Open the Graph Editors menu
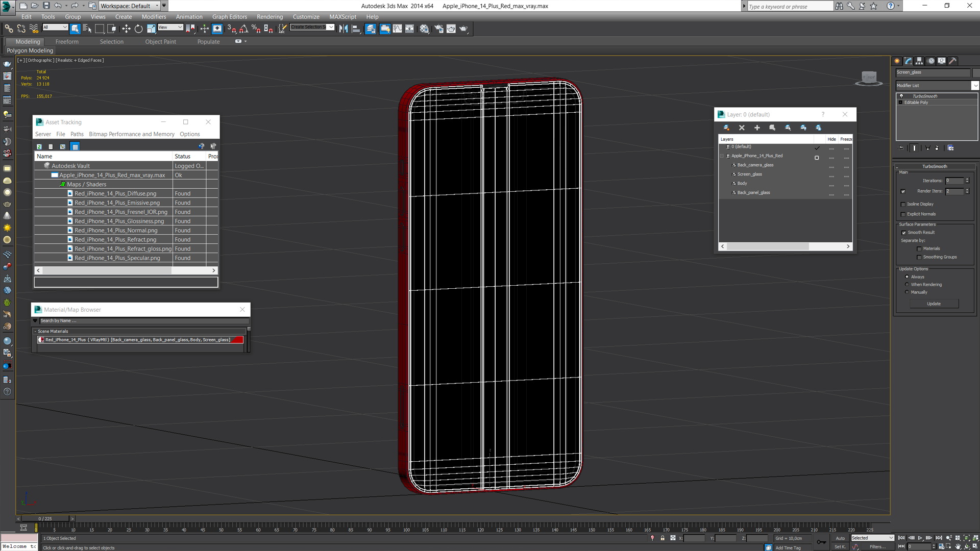Image resolution: width=980 pixels, height=551 pixels. coord(230,17)
